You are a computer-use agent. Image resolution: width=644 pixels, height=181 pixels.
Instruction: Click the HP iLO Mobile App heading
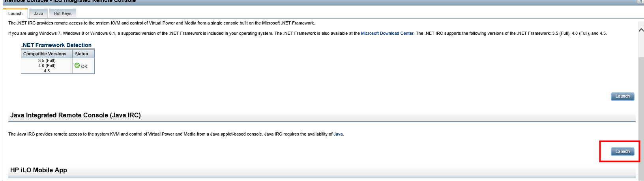(x=39, y=170)
